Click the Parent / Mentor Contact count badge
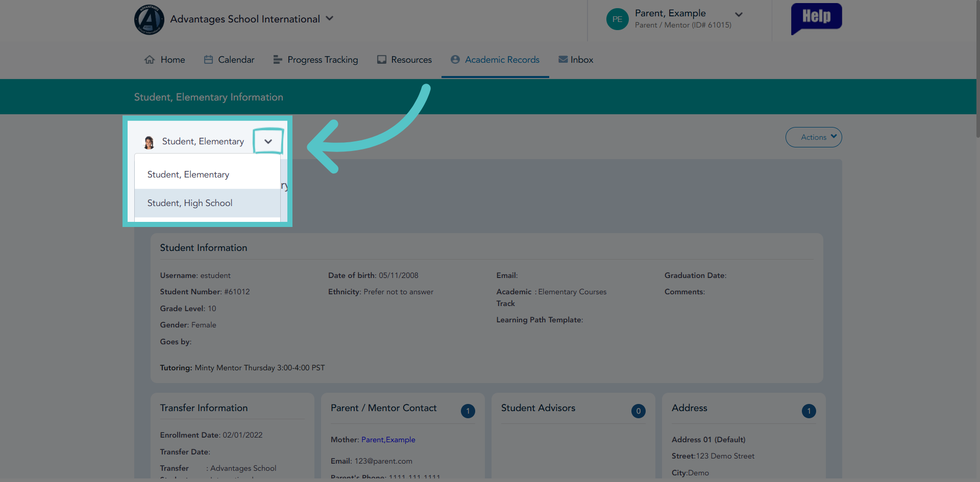Screen dimensions: 980x482 [468, 411]
